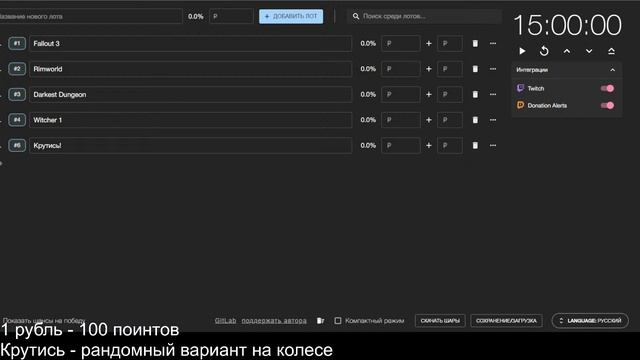The width and height of the screenshot is (640, 360).
Task: Click the double up chevron timer icon
Action: (x=611, y=51)
